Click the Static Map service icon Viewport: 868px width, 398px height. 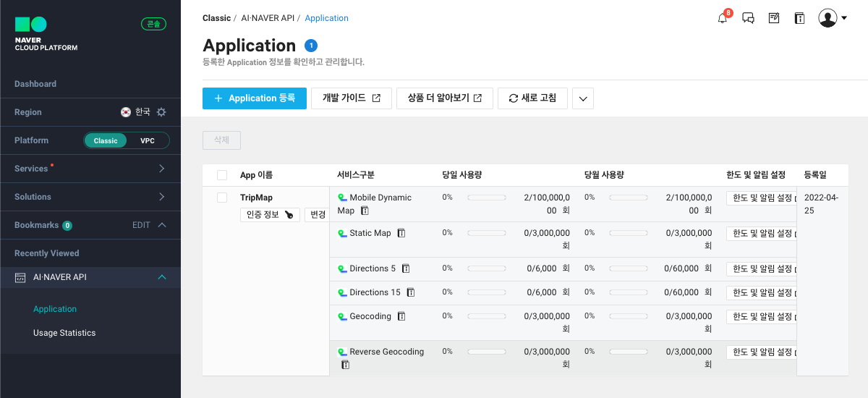click(342, 233)
